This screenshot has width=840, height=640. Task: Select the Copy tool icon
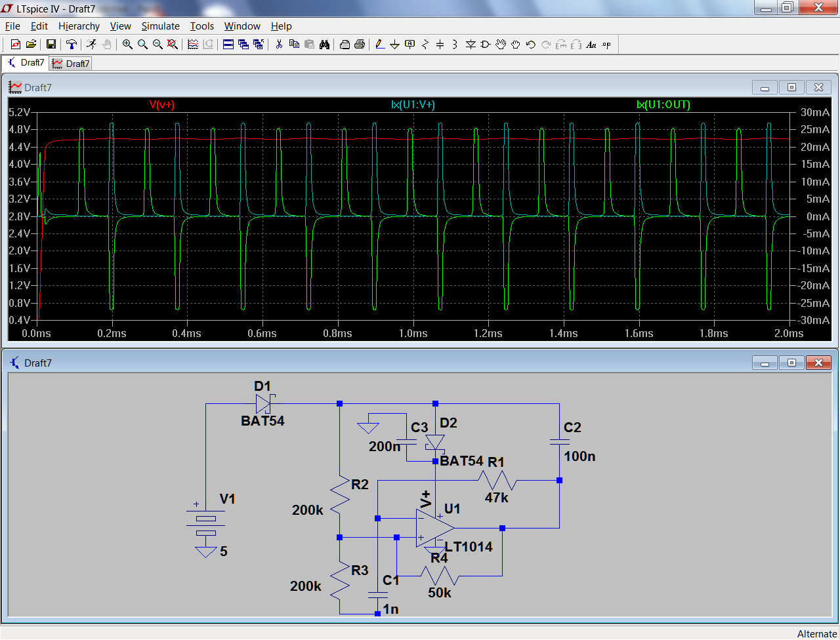click(x=294, y=44)
